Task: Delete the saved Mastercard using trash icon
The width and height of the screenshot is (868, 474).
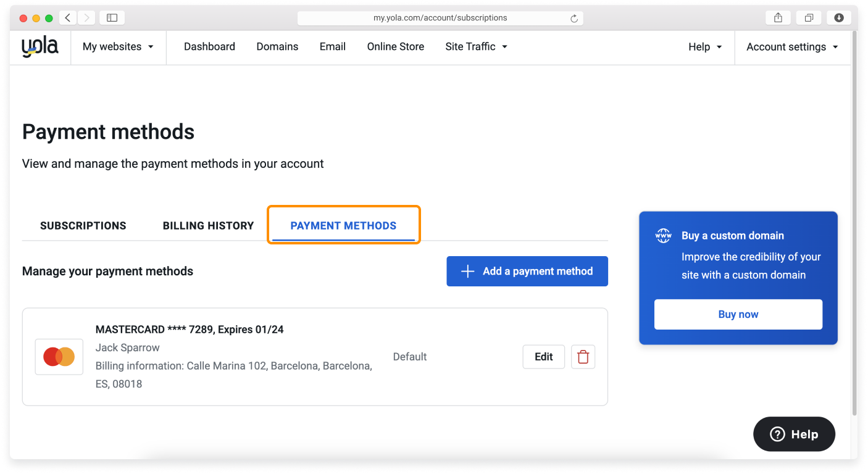Action: (x=583, y=356)
